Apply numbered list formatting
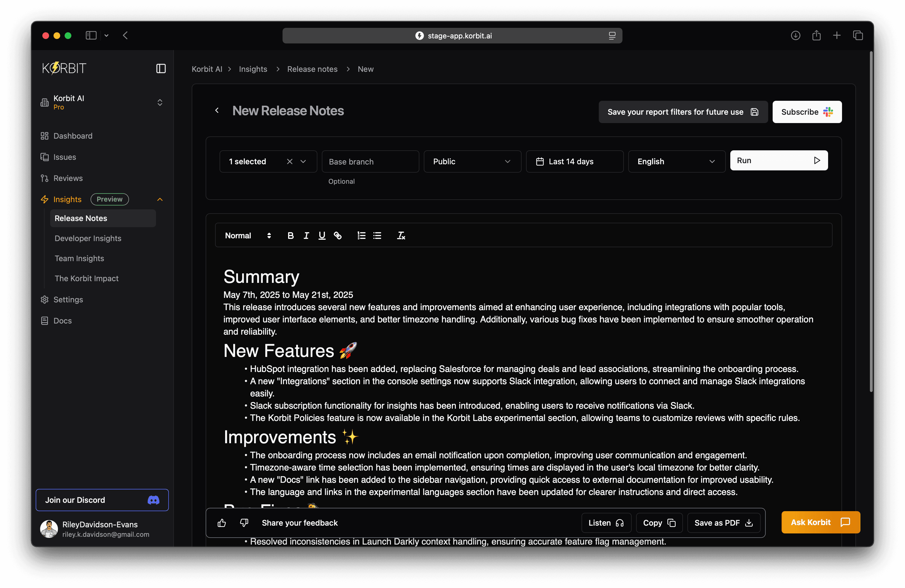 click(x=361, y=236)
